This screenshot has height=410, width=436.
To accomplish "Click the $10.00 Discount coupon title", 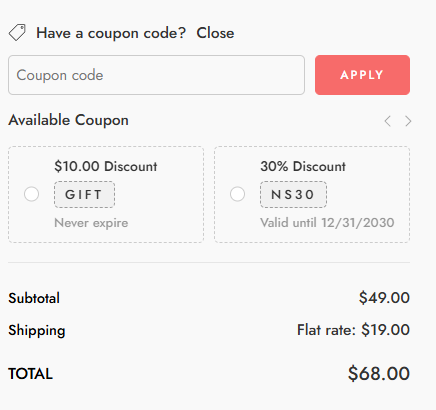I will (x=106, y=166).
